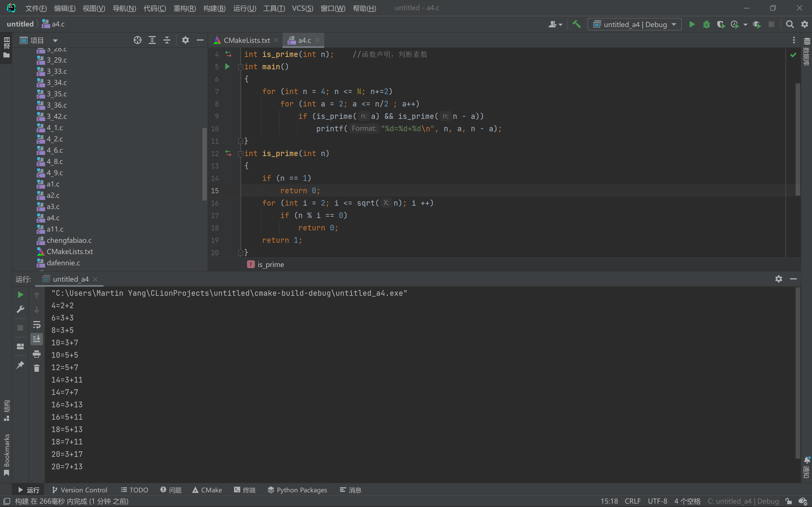The height and width of the screenshot is (507, 812).
Task: Run the program with the green toolbar arrow
Action: [x=692, y=24]
